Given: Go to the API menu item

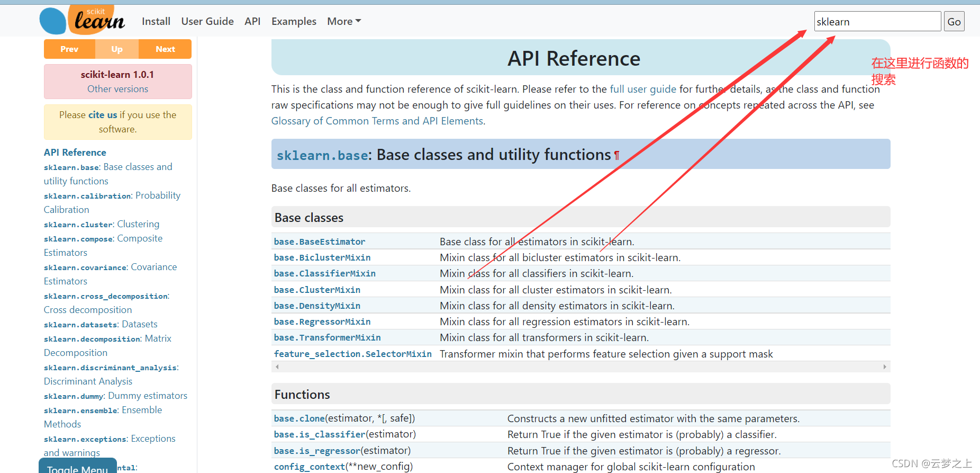Looking at the screenshot, I should pos(252,21).
